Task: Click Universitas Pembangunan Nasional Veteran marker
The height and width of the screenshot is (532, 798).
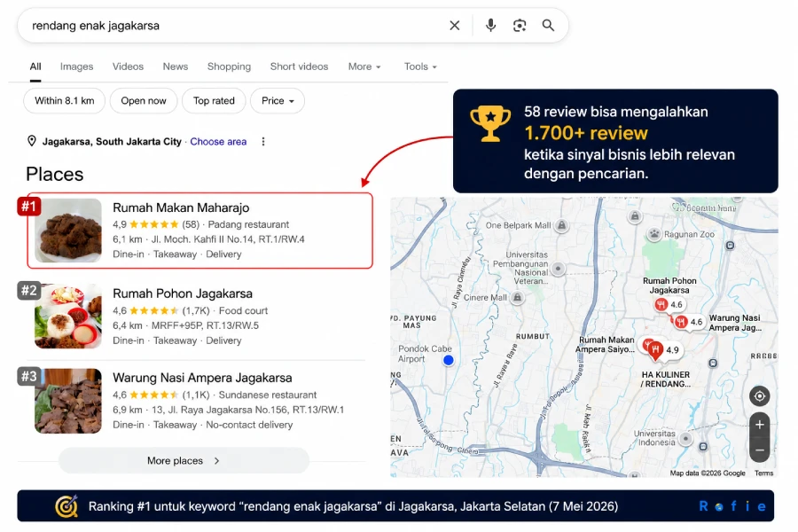Action: tap(559, 269)
